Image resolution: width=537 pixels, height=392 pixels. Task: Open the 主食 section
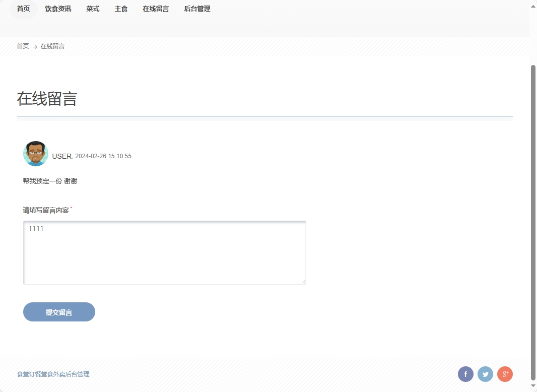pos(121,9)
